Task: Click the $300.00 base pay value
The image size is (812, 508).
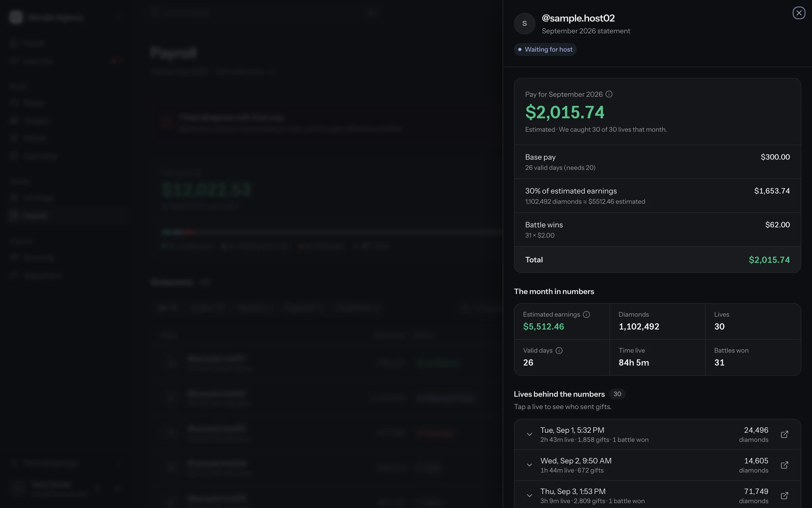Action: pyautogui.click(x=775, y=157)
